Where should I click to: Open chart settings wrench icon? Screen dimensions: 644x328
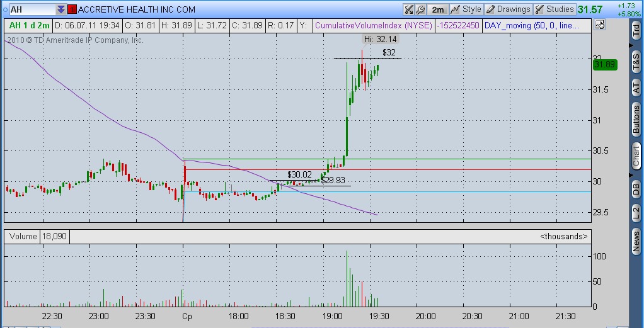[x=420, y=9]
